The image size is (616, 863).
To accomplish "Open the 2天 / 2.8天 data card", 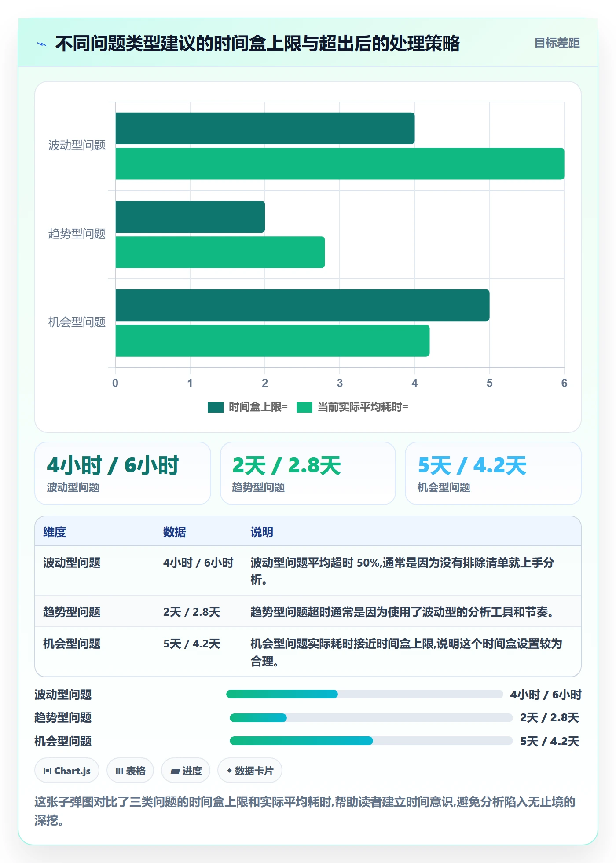I will pyautogui.click(x=308, y=473).
